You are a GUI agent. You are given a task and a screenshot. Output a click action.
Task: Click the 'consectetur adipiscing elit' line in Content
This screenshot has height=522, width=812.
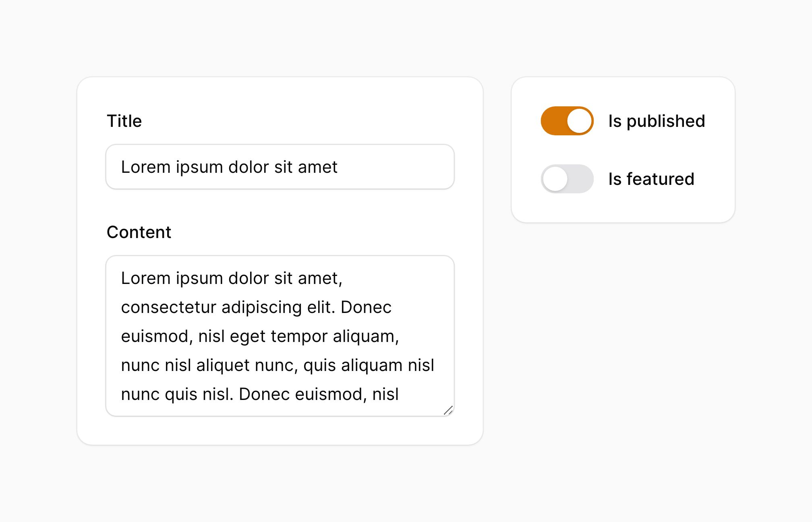point(256,307)
